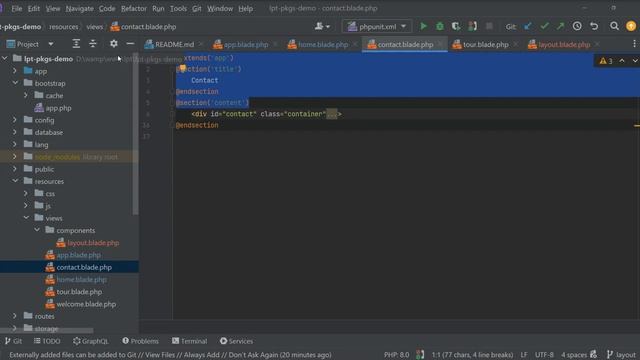
Task: Click the PHP: 8.0 language level status
Action: [x=396, y=355]
